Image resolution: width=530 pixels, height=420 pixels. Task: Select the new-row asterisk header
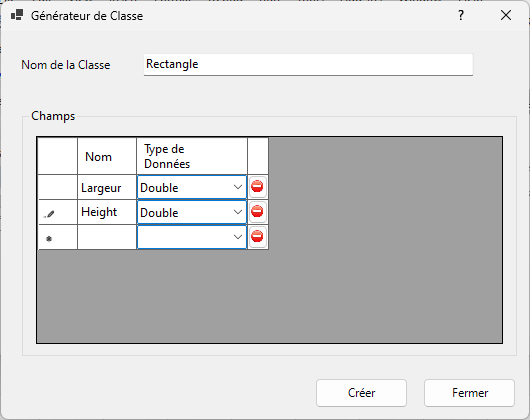tap(57, 237)
